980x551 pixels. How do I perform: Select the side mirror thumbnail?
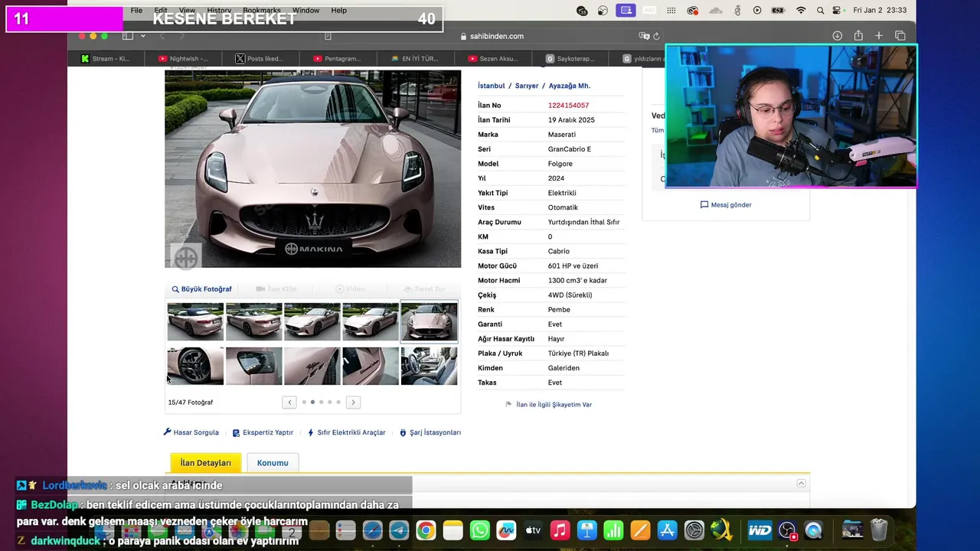pos(253,366)
